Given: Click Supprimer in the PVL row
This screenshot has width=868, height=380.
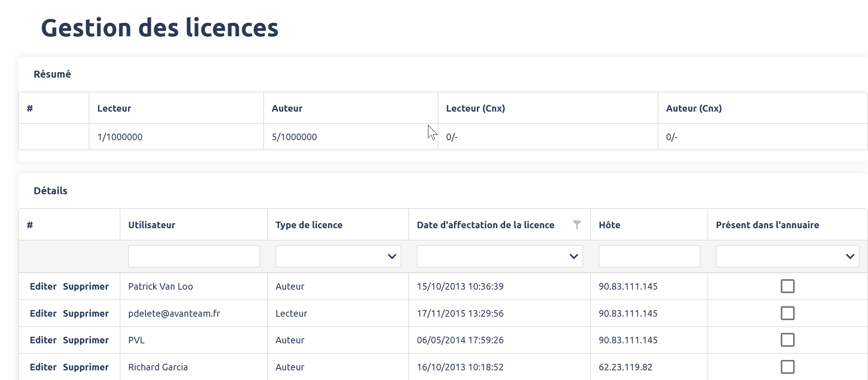Looking at the screenshot, I should (86, 340).
